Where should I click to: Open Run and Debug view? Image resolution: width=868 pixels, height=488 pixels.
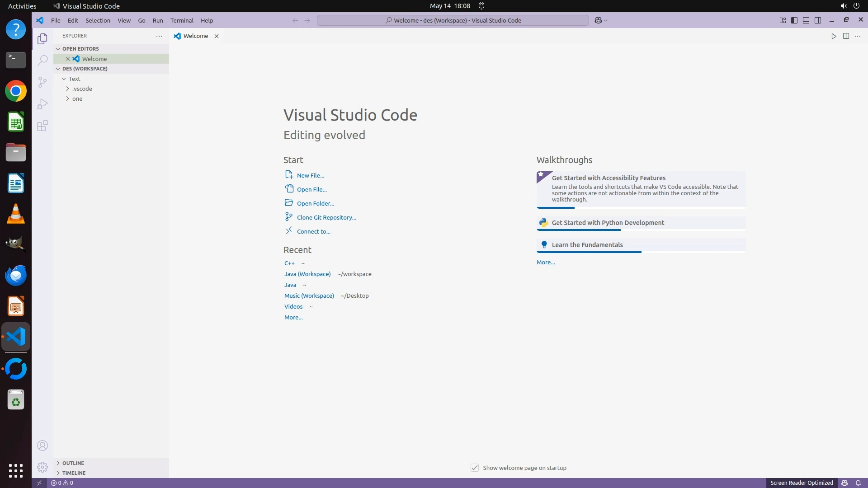pos(42,104)
